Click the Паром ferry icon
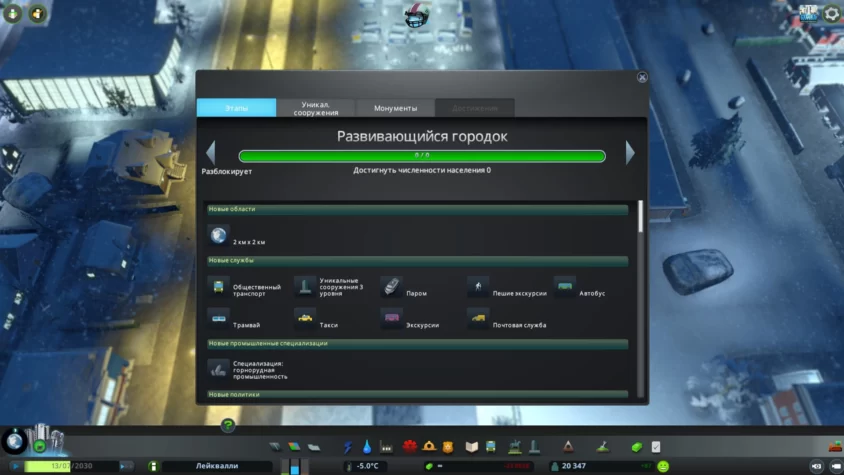 coord(391,287)
